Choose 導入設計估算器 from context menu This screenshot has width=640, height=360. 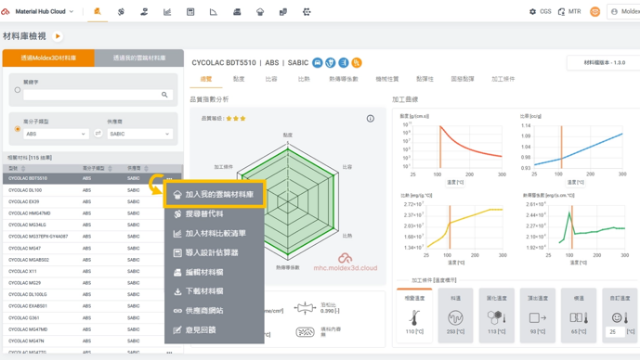[215, 253]
